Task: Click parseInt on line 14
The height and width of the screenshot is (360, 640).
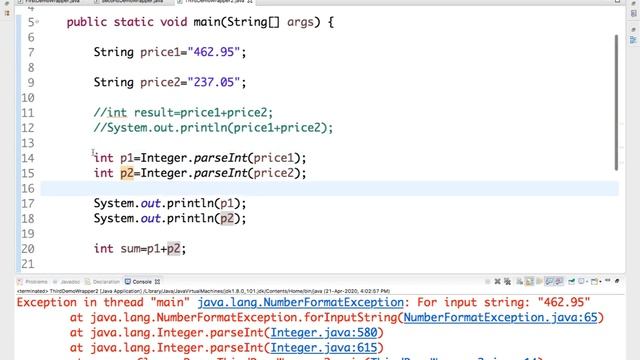Action: pos(220,158)
